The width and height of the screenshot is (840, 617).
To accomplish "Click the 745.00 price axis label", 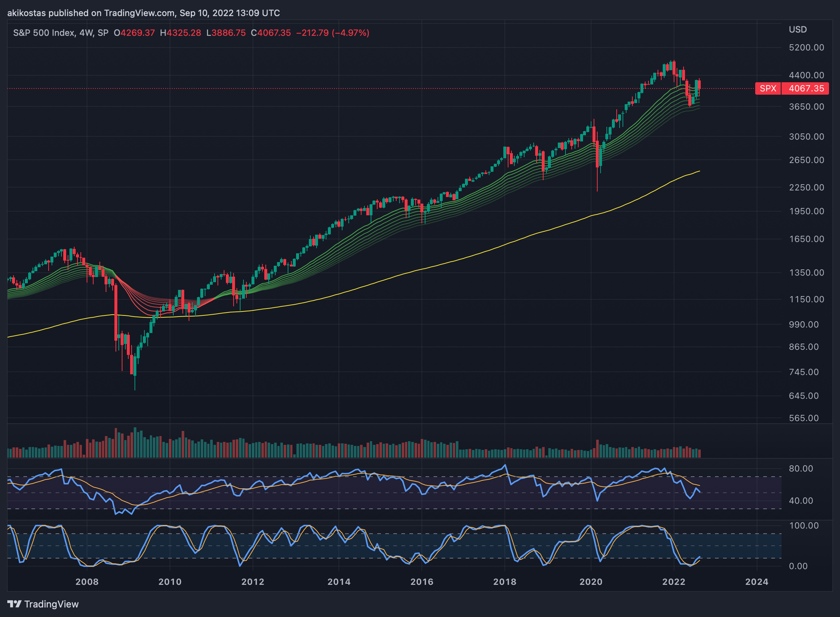I will 804,372.
